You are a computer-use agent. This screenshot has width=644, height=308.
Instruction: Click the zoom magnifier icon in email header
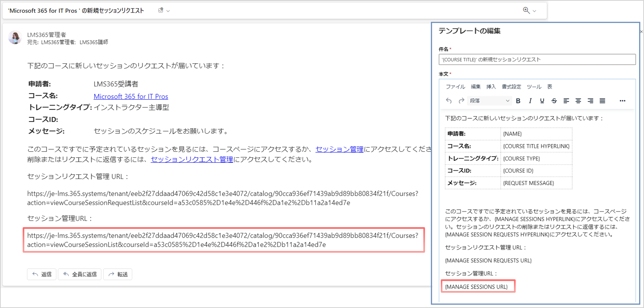coord(526,10)
